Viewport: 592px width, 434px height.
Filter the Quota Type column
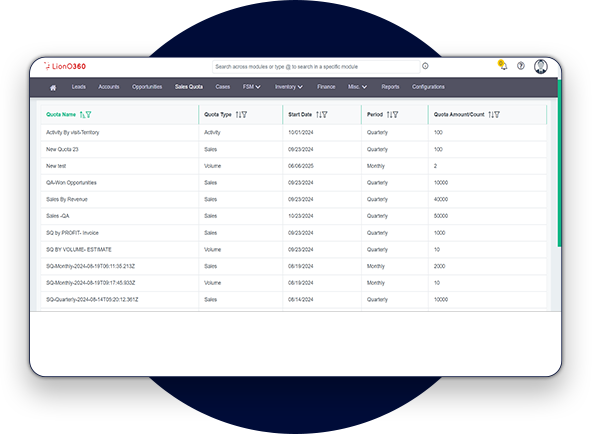[244, 114]
